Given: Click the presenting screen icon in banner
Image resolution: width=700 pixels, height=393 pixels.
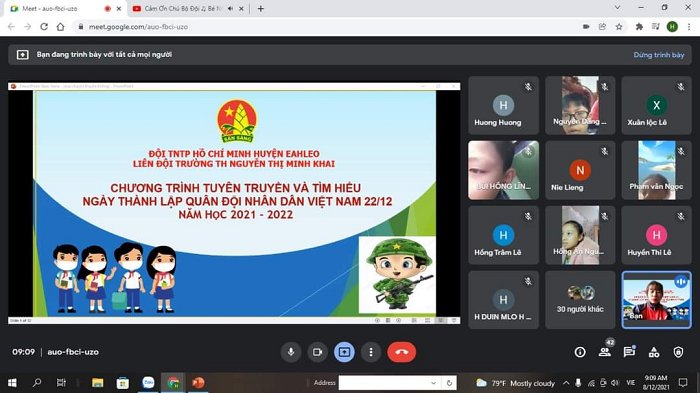Looking at the screenshot, I should click(x=23, y=54).
